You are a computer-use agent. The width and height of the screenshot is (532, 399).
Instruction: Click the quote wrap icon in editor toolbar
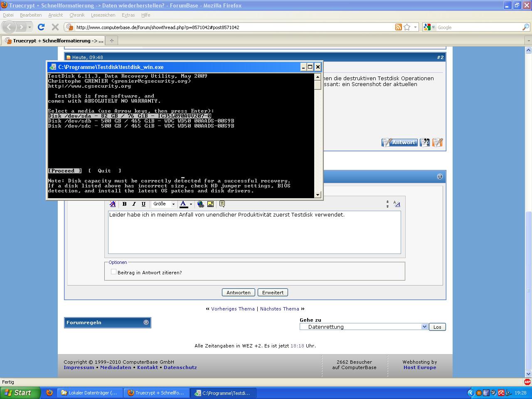222,204
